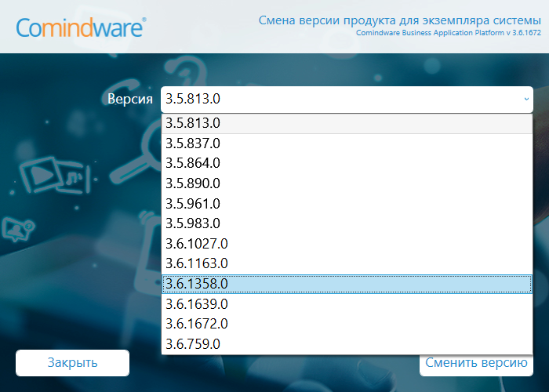Select version 3.5.961.0
The height and width of the screenshot is (392, 549).
pos(347,204)
